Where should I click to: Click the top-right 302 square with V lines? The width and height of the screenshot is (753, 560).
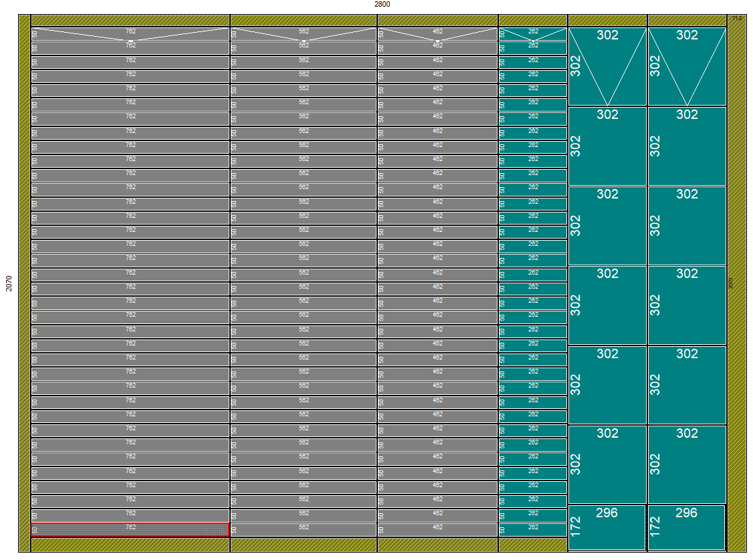coord(687,67)
